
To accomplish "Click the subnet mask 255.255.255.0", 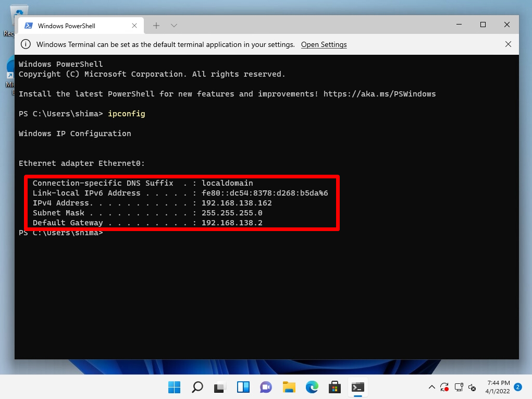I will [x=232, y=213].
